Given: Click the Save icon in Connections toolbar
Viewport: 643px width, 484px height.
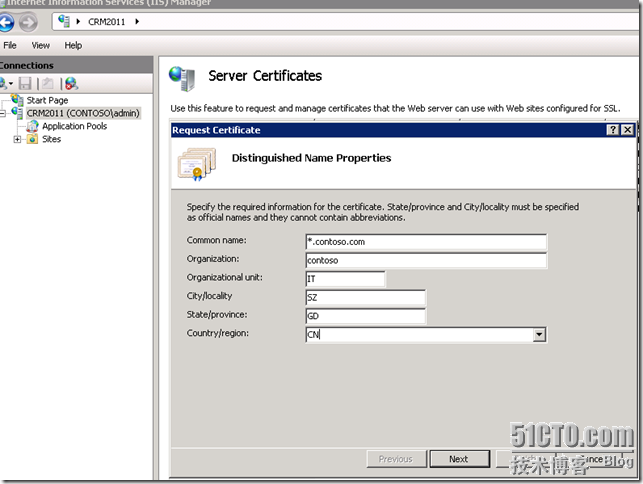Looking at the screenshot, I should click(x=25, y=84).
